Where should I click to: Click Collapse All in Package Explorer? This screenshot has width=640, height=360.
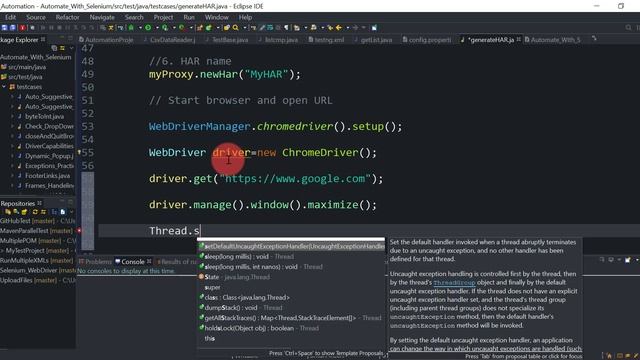point(54,48)
